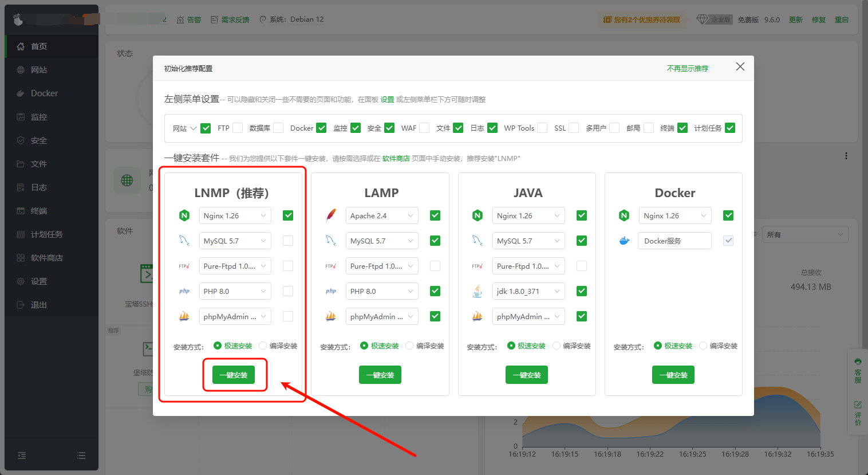Open jdk 1.8.0_371 version dropdown
868x475 pixels.
528,291
